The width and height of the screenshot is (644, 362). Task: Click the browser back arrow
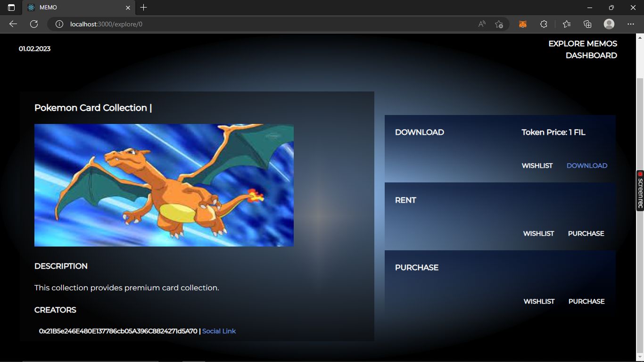[x=13, y=24]
